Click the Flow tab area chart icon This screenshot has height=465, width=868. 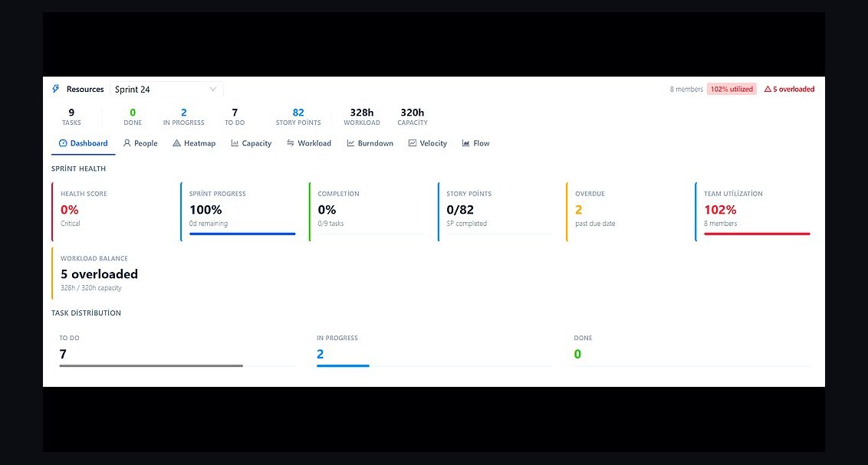[x=466, y=143]
